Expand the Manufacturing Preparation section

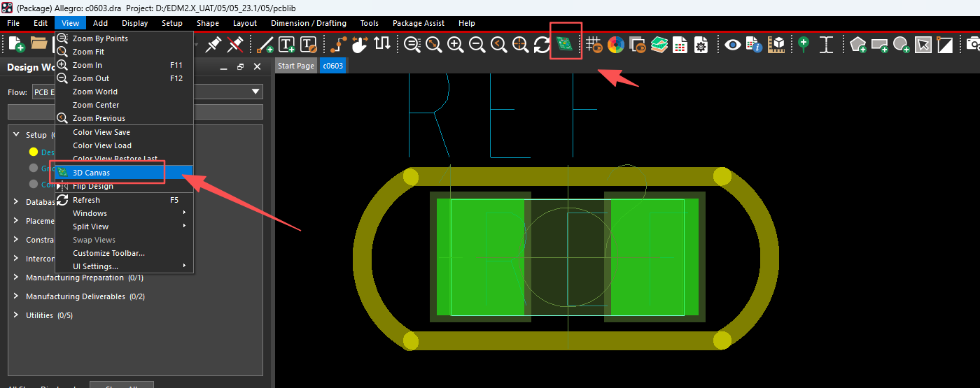point(16,278)
